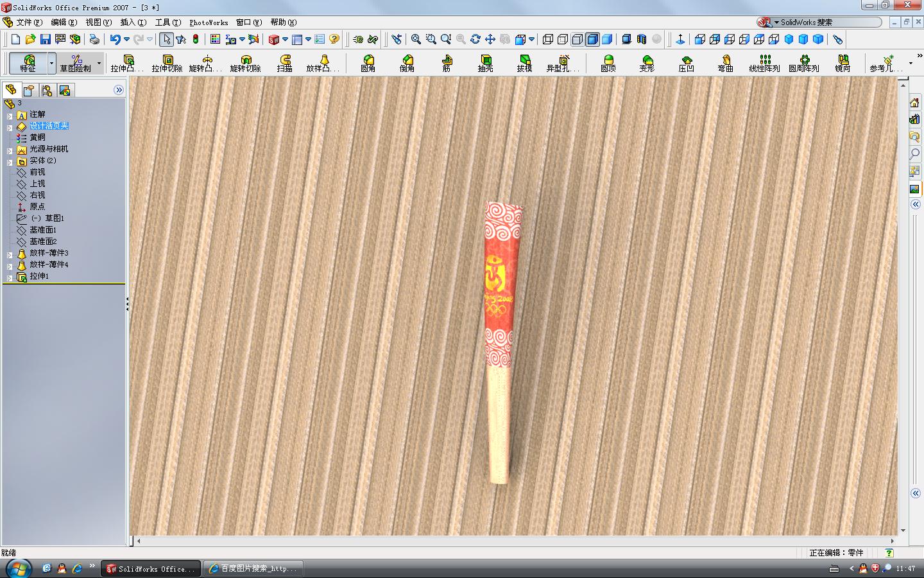Open the 筋 rib tool
Image resolution: width=924 pixels, height=578 pixels.
coord(447,63)
